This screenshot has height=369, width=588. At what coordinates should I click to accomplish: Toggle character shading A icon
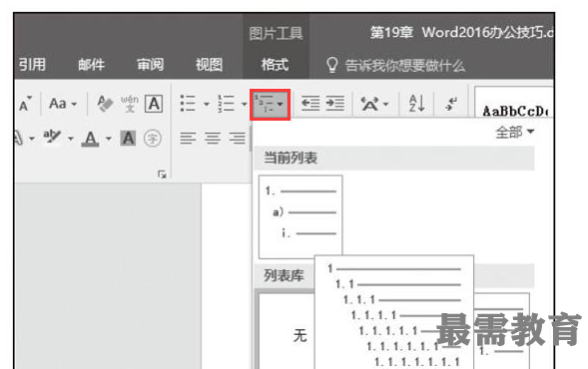click(128, 139)
